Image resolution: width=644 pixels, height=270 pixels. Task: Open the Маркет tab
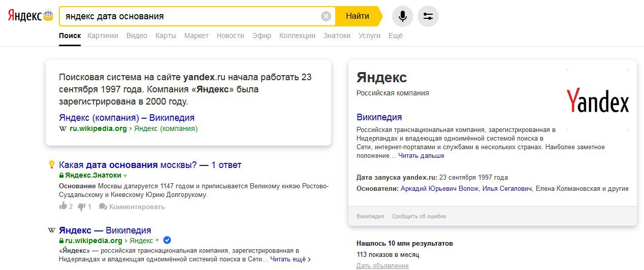tap(197, 36)
